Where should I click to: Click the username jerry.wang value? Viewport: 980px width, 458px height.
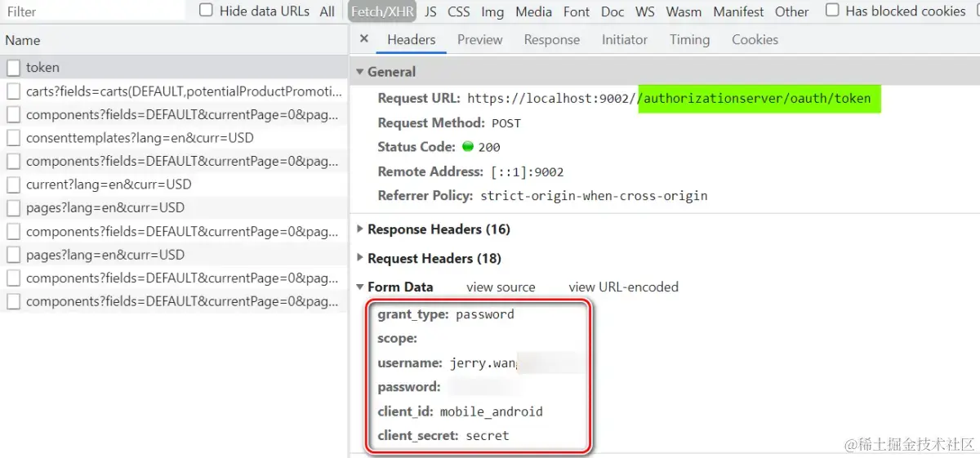[x=483, y=363]
